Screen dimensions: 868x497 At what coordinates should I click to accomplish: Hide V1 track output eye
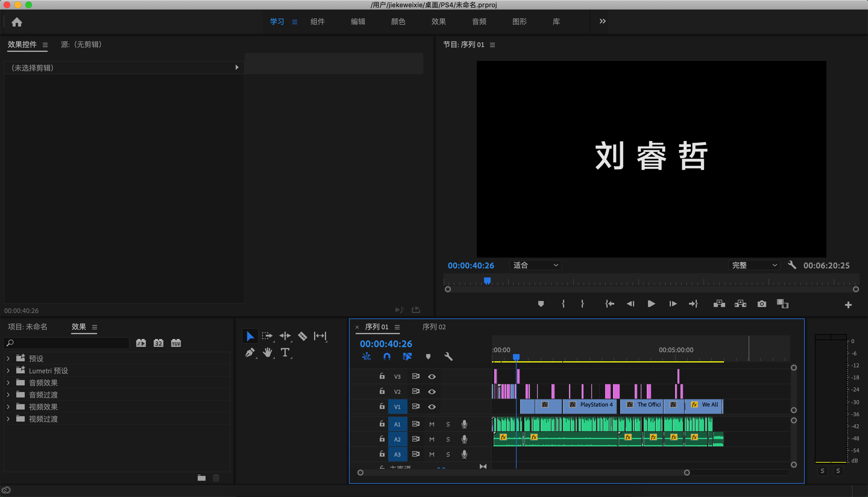click(x=432, y=407)
